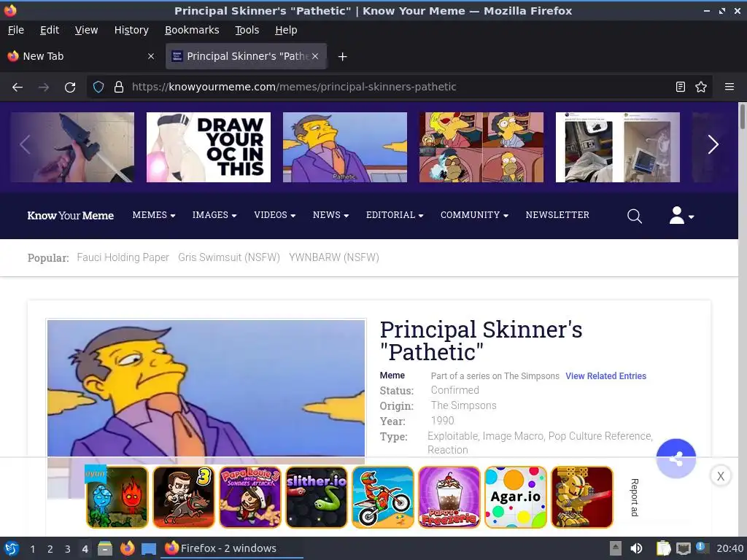
Task: Open the clipboard manager tray icon
Action: [x=663, y=548]
